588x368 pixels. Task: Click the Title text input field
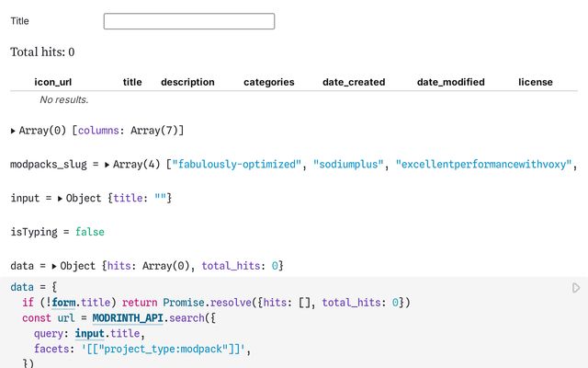click(x=188, y=21)
